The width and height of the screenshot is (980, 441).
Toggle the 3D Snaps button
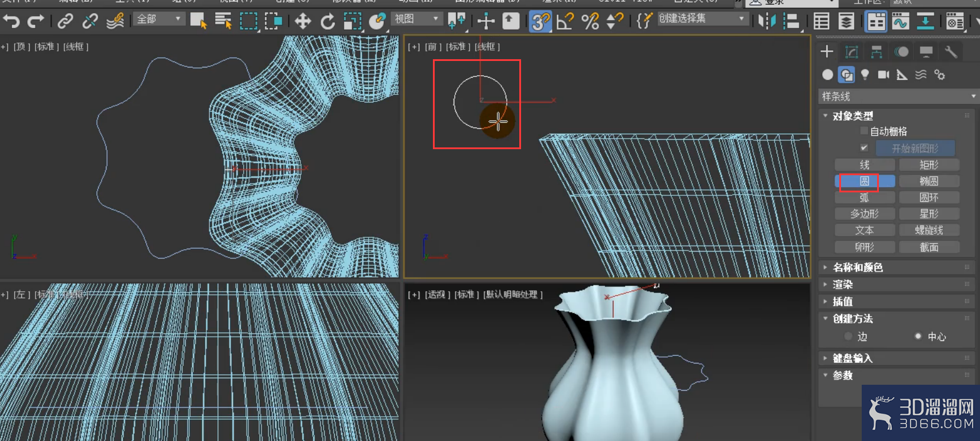[540, 21]
